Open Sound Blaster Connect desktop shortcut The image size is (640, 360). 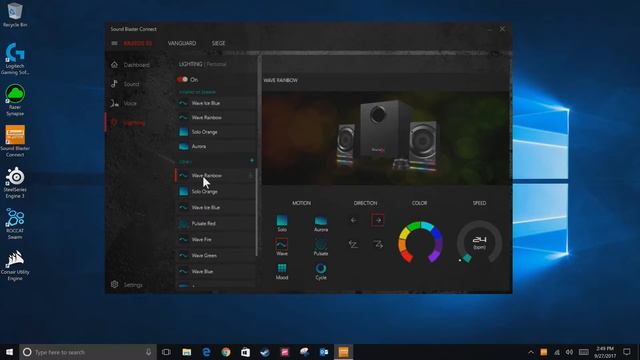pos(15,141)
